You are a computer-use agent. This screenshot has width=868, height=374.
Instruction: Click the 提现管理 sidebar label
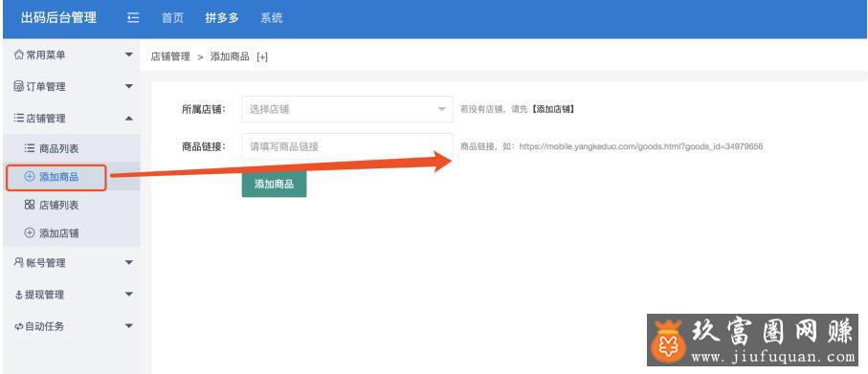tap(44, 295)
